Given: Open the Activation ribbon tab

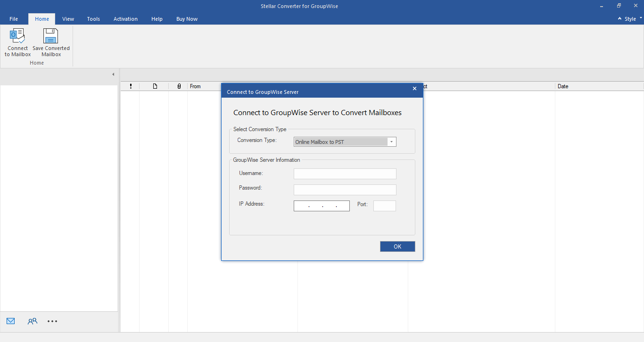Looking at the screenshot, I should [x=125, y=19].
